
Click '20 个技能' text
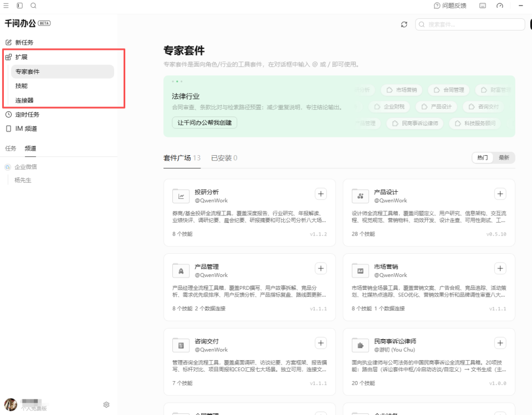(x=363, y=383)
